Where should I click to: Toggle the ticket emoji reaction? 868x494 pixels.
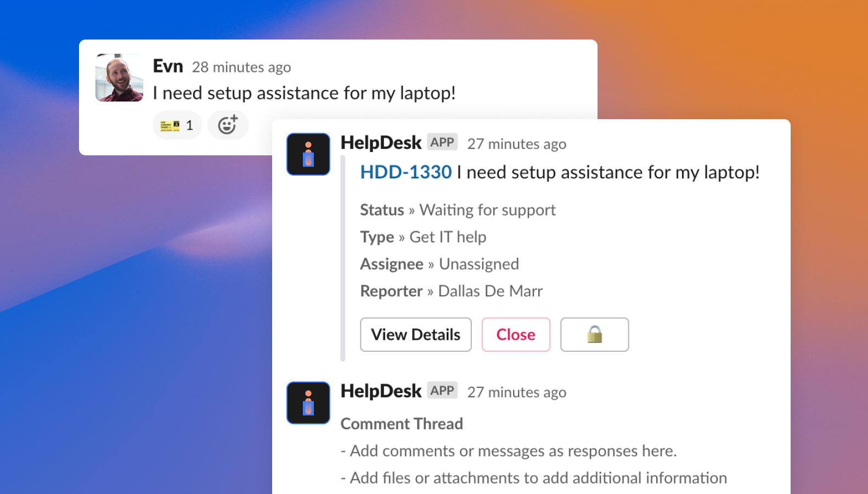pos(177,126)
